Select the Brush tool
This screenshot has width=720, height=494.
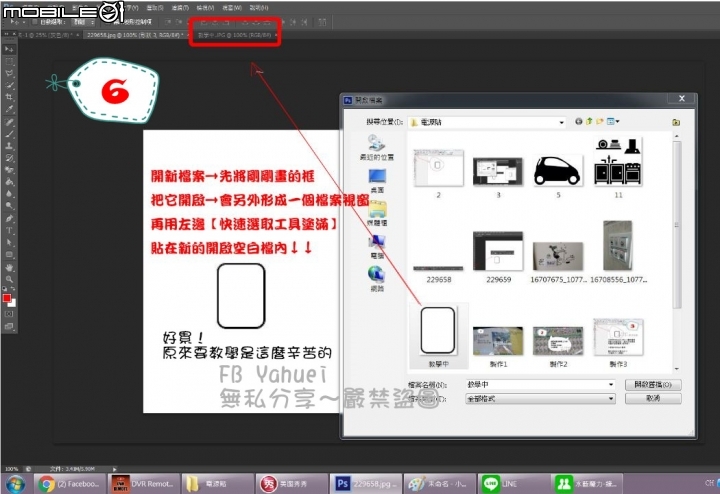click(x=9, y=134)
